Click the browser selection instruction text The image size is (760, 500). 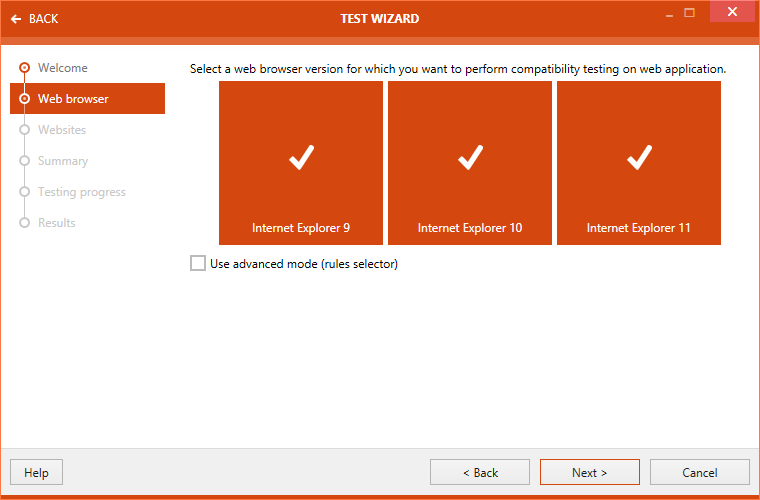(x=458, y=69)
